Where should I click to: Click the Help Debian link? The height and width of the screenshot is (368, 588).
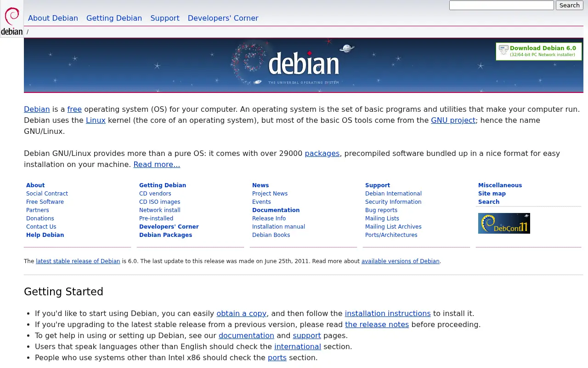coord(45,235)
